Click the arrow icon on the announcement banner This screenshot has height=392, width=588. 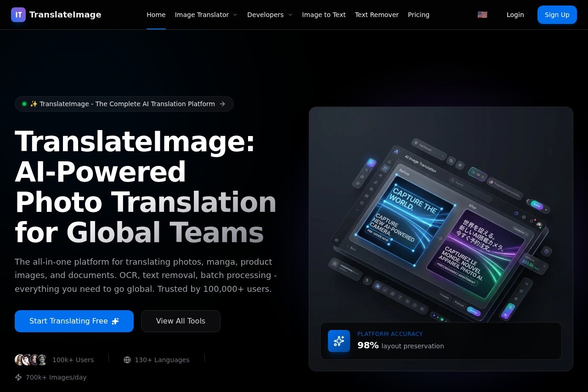pyautogui.click(x=224, y=104)
